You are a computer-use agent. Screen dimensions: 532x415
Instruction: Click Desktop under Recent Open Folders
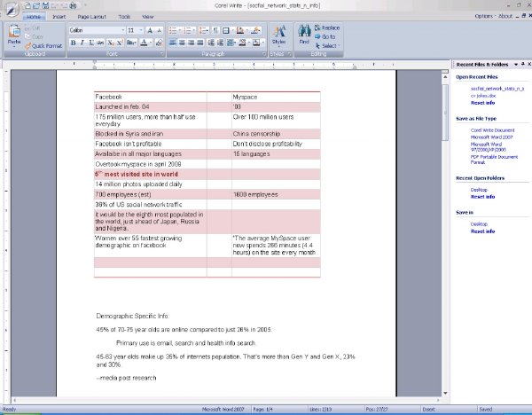coord(479,190)
